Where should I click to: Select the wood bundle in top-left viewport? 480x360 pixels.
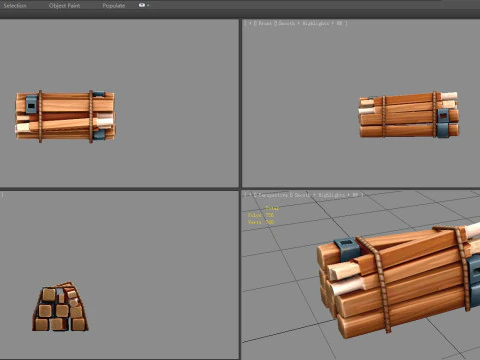pos(65,116)
